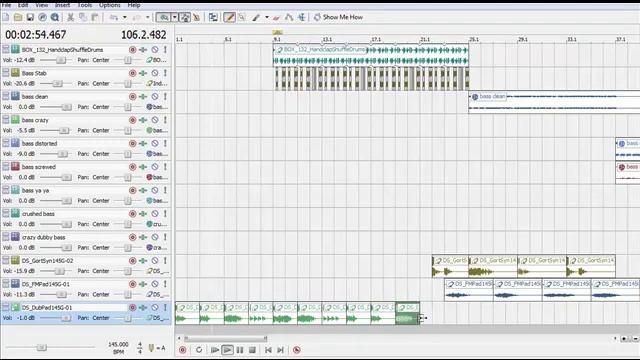
Task: Solo the crushed bass track
Action: pos(165,213)
